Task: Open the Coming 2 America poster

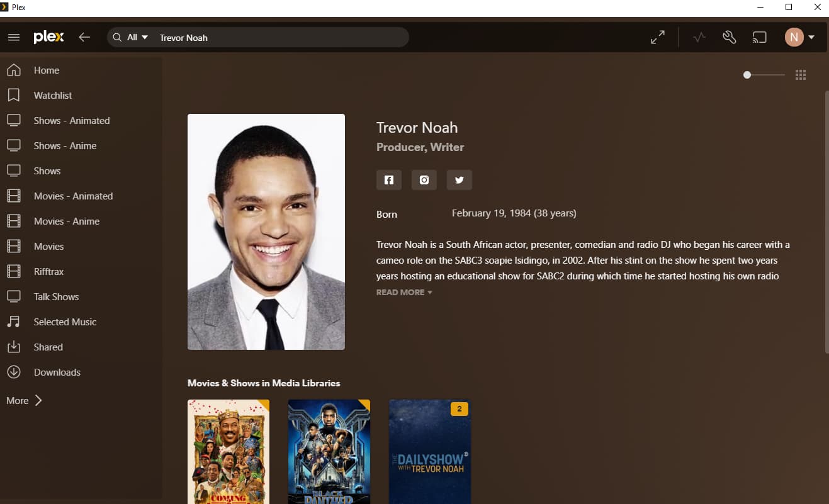Action: (228, 452)
